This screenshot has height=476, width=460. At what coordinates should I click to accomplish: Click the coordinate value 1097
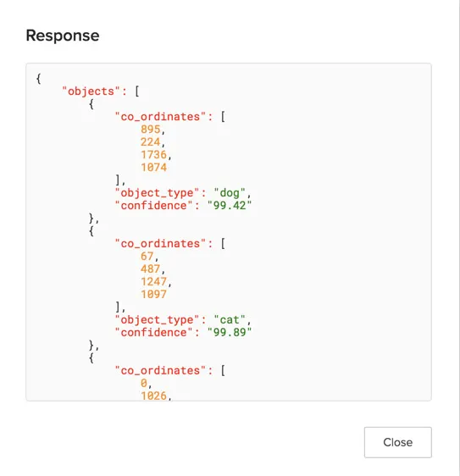[153, 295]
